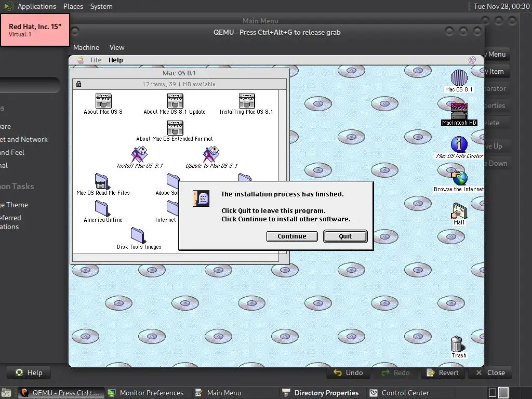Viewport: 532px width, 399px height.
Task: Click Quit to leave the installer
Action: point(345,236)
